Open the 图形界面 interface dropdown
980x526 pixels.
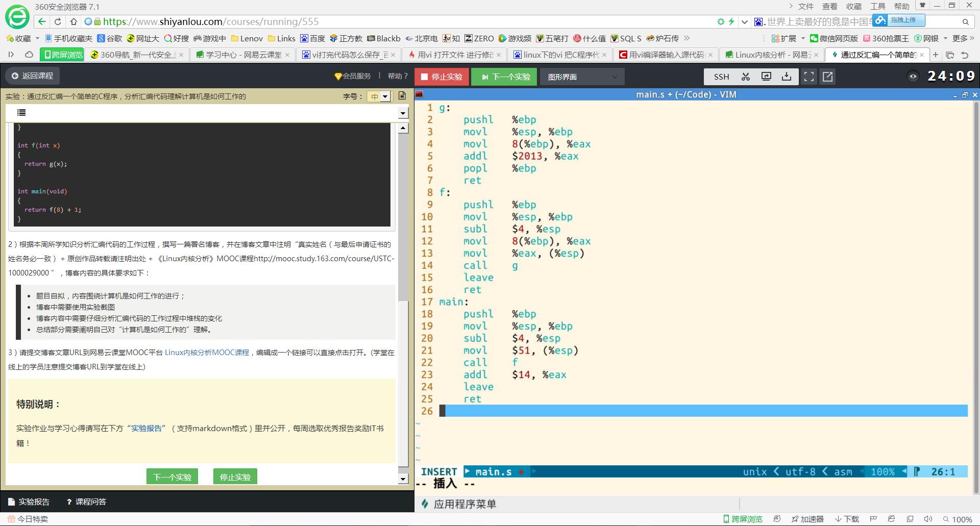(x=582, y=77)
